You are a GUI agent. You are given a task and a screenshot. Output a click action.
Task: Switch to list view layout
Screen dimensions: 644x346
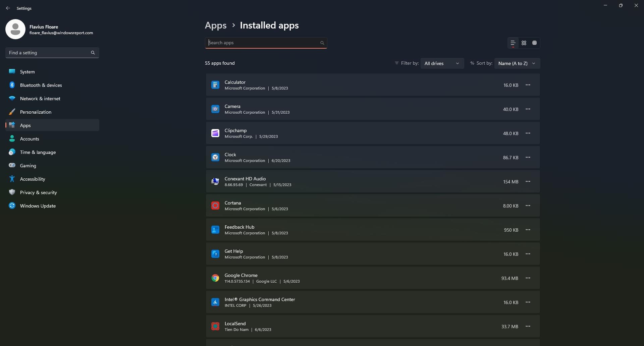513,43
